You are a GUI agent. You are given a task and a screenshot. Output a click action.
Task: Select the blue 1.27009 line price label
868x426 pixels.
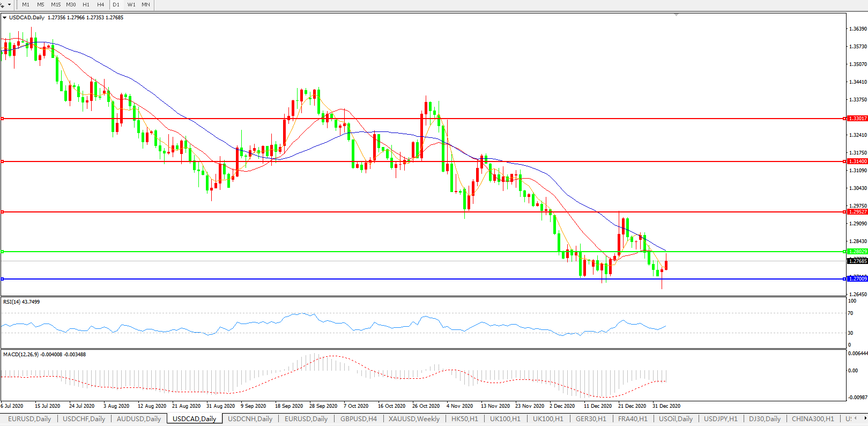[858, 279]
